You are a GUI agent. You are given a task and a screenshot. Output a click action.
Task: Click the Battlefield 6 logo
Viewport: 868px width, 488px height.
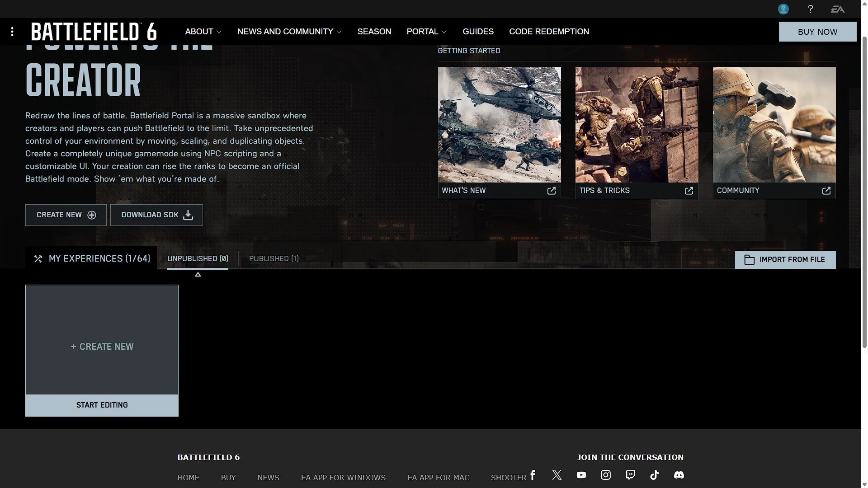94,32
